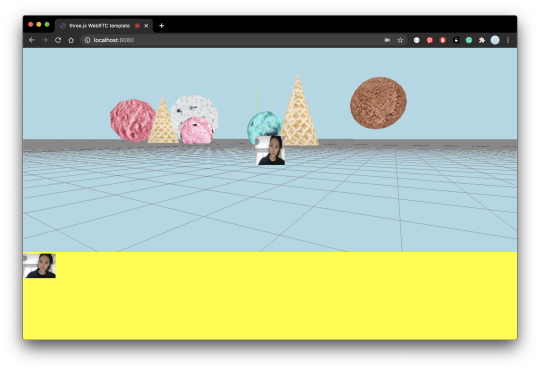Close the three.js WebRTC template tab
This screenshot has height=370, width=540.
click(x=146, y=26)
